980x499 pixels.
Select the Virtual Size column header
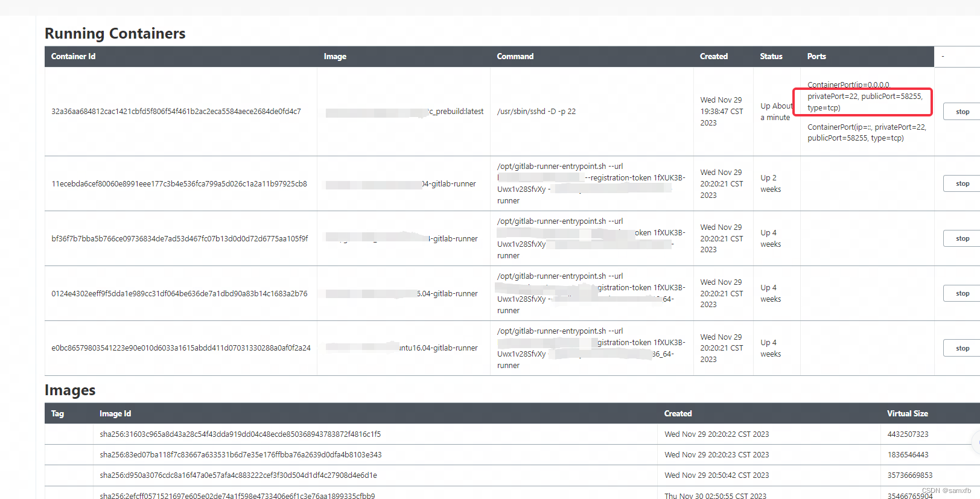click(x=907, y=413)
